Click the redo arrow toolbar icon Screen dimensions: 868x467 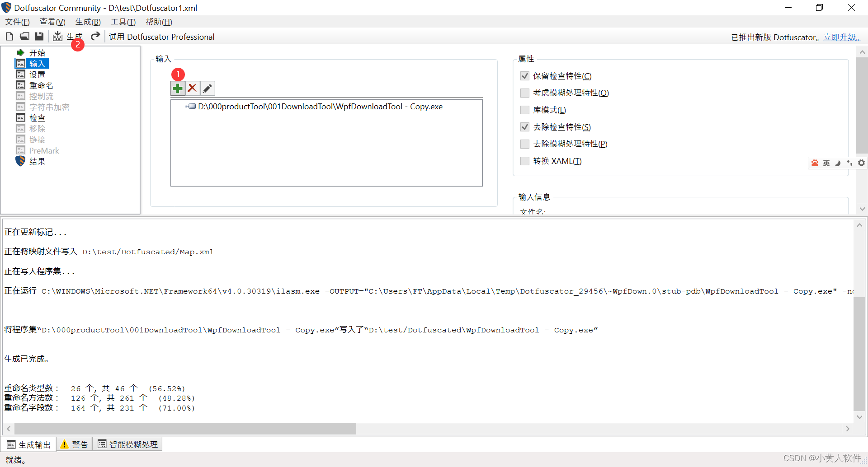click(x=95, y=37)
